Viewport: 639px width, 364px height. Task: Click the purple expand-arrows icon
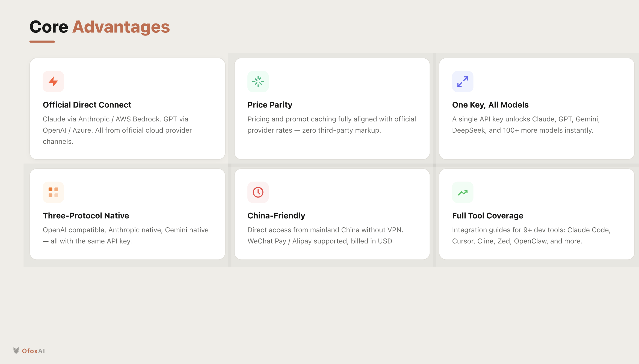point(463,82)
